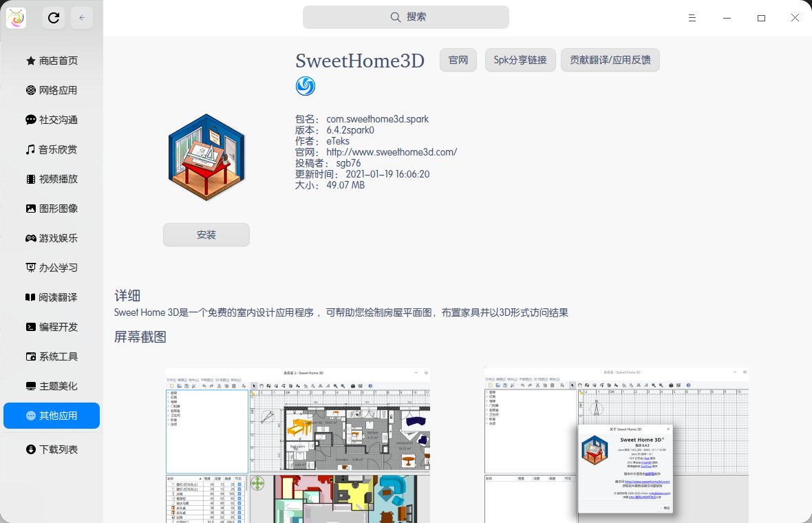The image size is (812, 523).
Task: Click the 官网 button
Action: (458, 60)
